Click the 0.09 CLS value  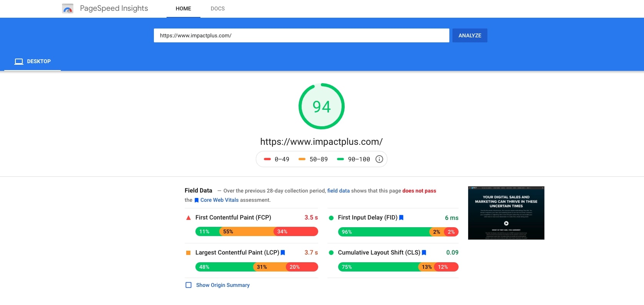pos(452,253)
